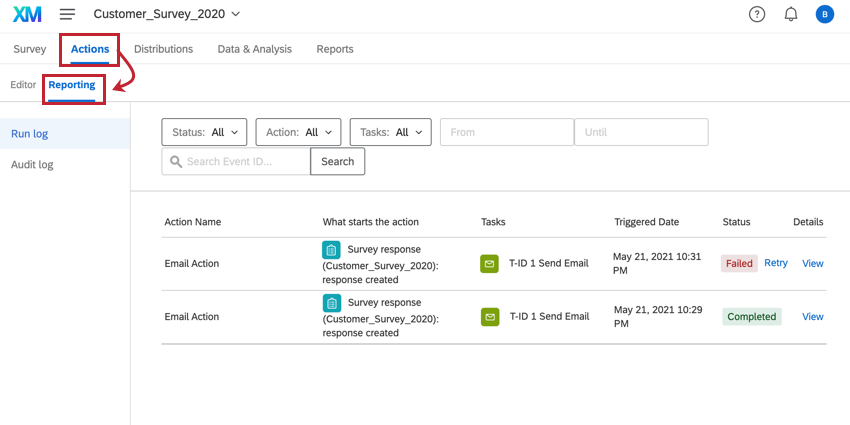Click the user account avatar B
This screenshot has width=850, height=425.
click(x=824, y=14)
